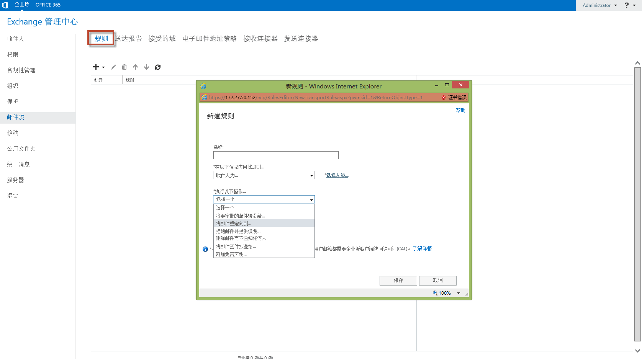
Task: Click the info icon beside the CAL notice
Action: (205, 249)
